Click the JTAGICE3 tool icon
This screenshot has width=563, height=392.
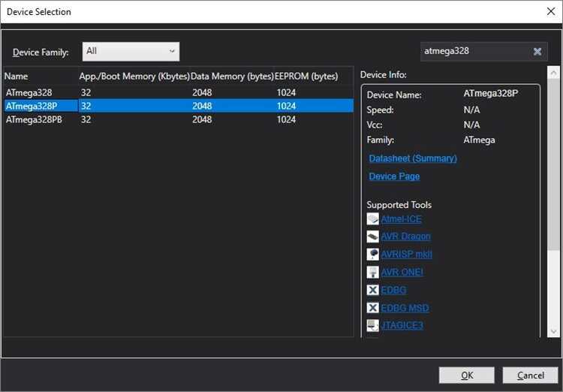pyautogui.click(x=372, y=325)
